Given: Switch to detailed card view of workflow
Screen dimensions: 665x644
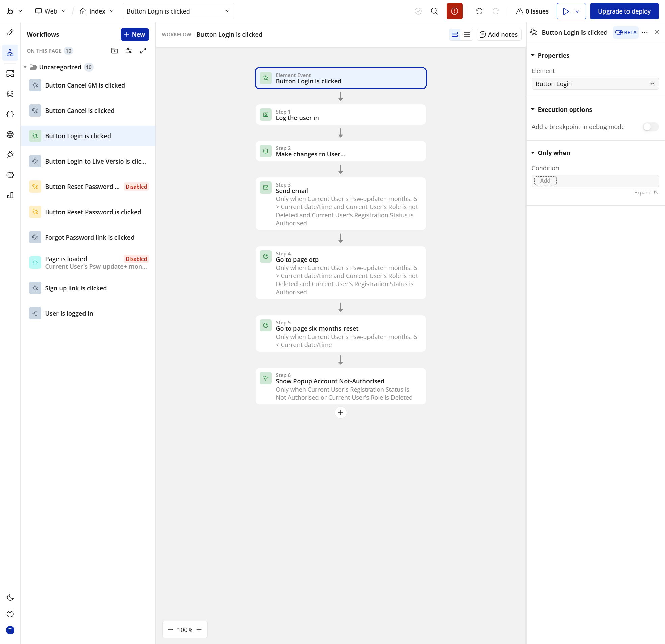Looking at the screenshot, I should pyautogui.click(x=455, y=34).
